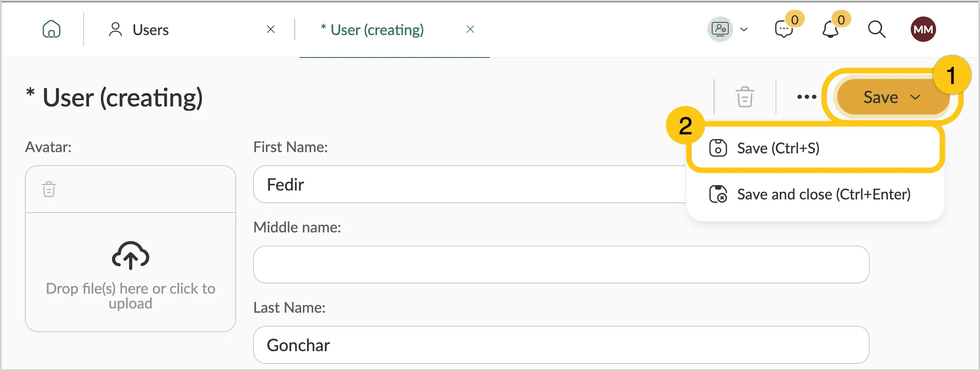
Task: Click the avatar upload drop area
Action: 131,272
